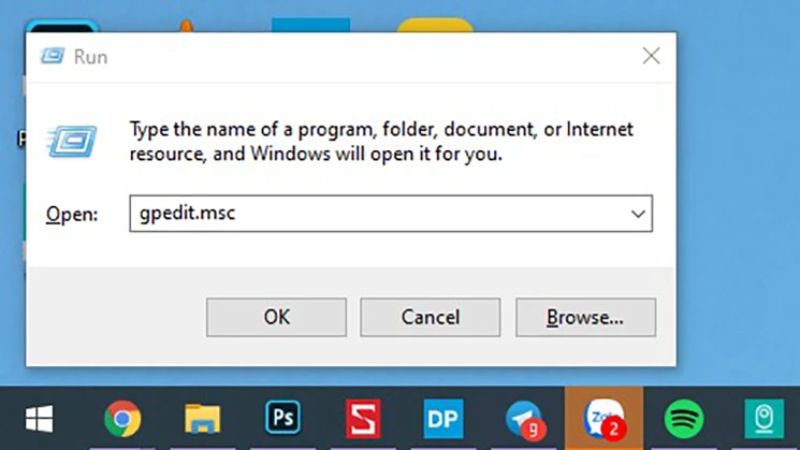Click the Cancel button
The height and width of the screenshot is (450, 800).
[x=429, y=317]
